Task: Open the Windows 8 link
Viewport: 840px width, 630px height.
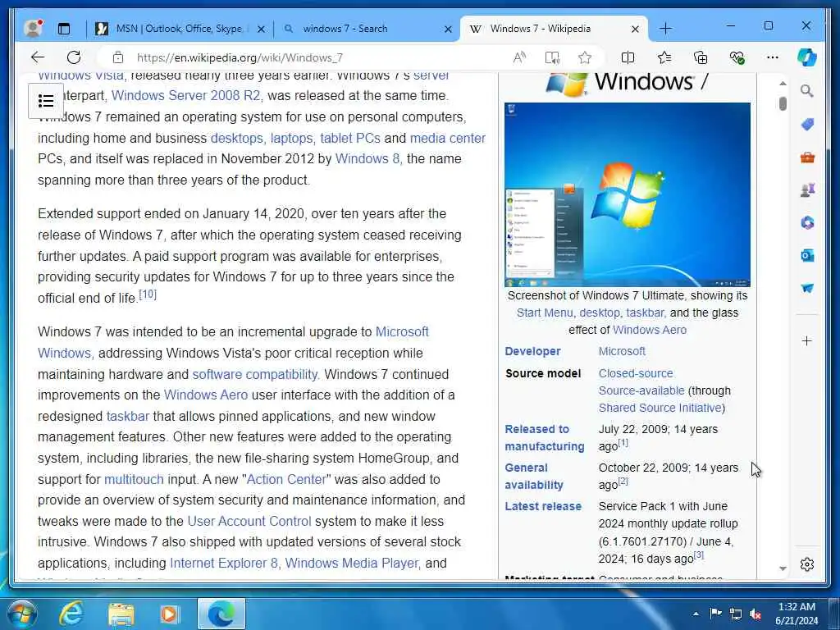Action: click(367, 158)
